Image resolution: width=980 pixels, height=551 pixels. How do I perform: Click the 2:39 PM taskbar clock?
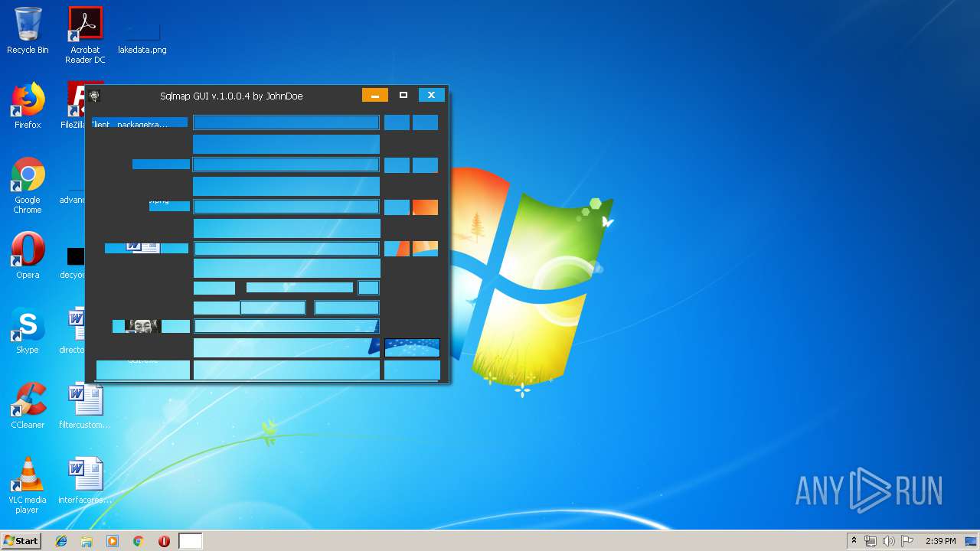point(940,541)
